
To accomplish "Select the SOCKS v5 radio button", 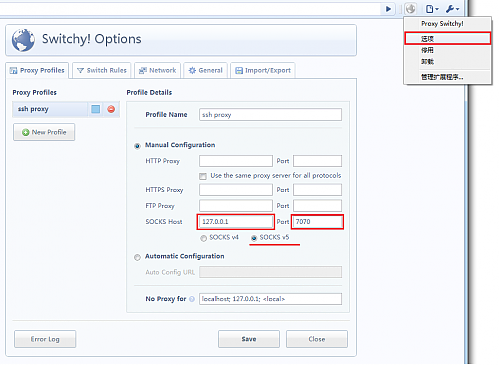I will tap(254, 238).
